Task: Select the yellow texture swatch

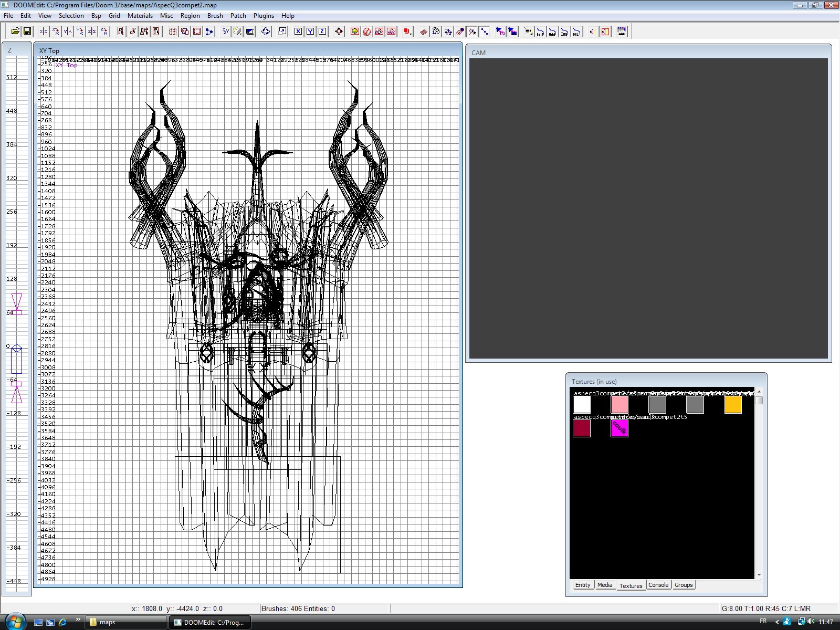Action: pyautogui.click(x=733, y=405)
